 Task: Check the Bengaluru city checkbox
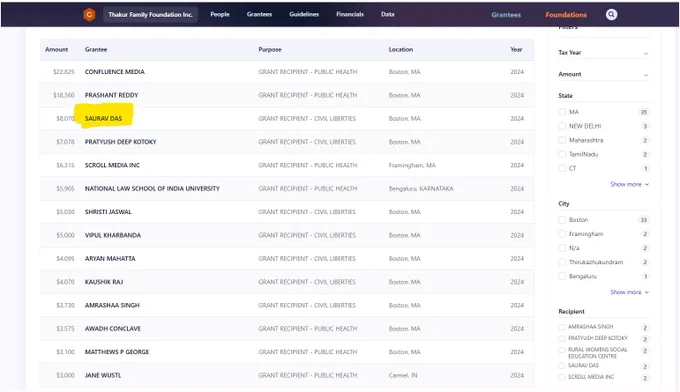pyautogui.click(x=562, y=276)
